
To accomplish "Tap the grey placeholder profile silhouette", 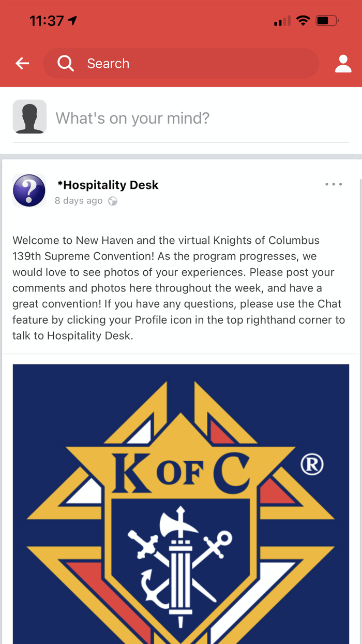I will pyautogui.click(x=29, y=117).
